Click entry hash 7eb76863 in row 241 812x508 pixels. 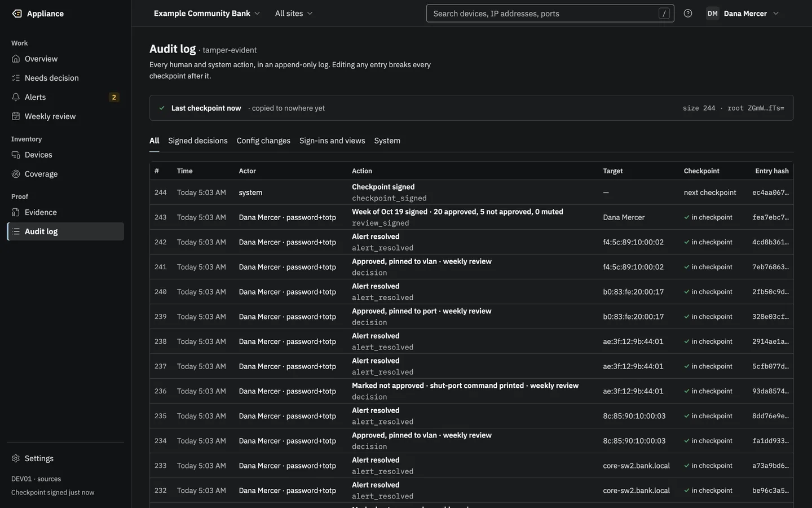(x=770, y=267)
